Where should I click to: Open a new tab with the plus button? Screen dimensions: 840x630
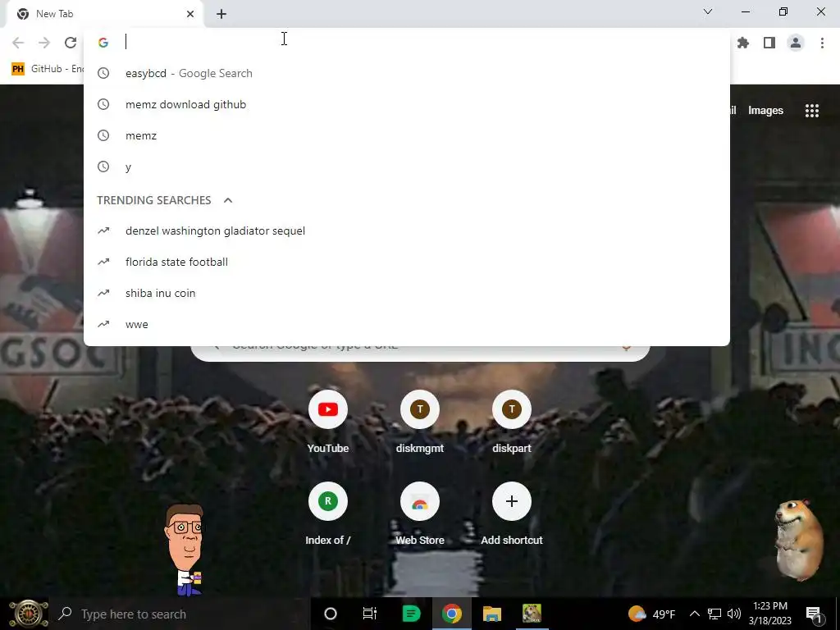pyautogui.click(x=221, y=14)
